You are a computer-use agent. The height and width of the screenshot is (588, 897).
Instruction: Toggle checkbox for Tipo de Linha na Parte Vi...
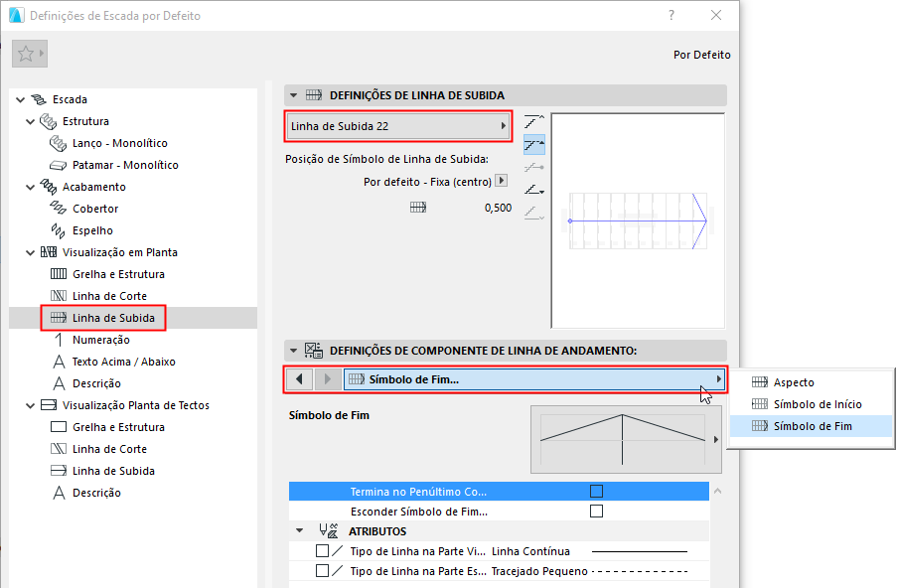(x=322, y=551)
